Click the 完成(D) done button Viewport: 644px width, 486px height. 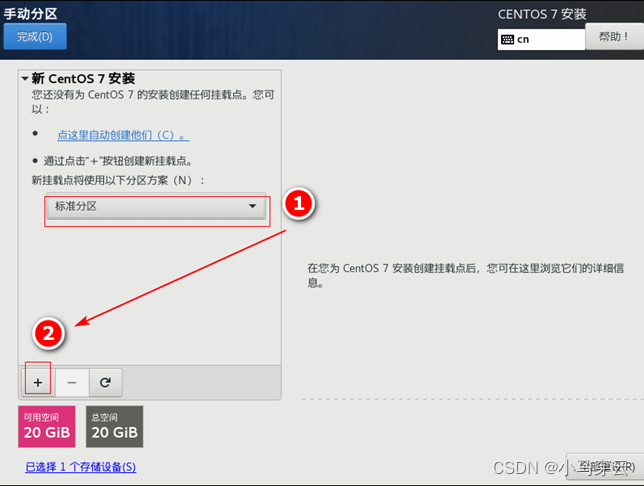(x=35, y=36)
